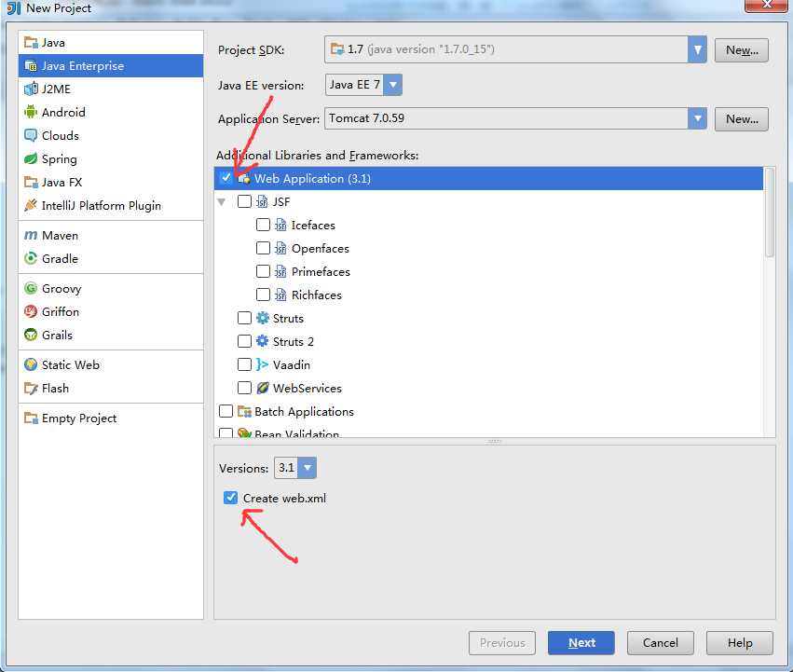Select the Primefaces row label
This screenshot has width=793, height=672.
[x=321, y=272]
